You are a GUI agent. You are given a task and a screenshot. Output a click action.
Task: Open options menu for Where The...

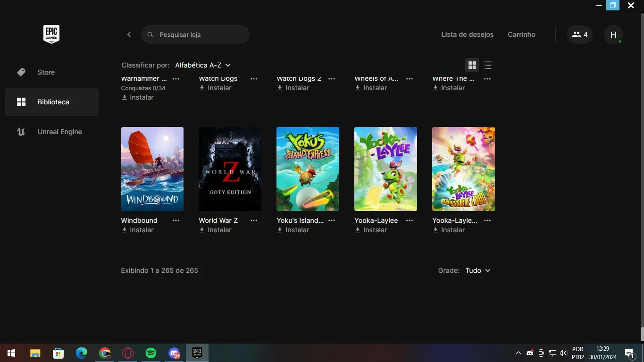tap(487, 79)
